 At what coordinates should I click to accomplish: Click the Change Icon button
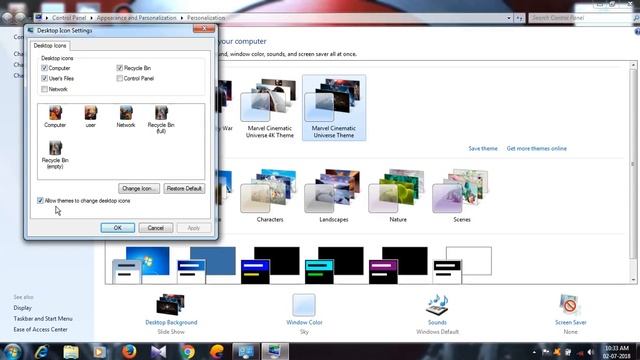pos(139,189)
